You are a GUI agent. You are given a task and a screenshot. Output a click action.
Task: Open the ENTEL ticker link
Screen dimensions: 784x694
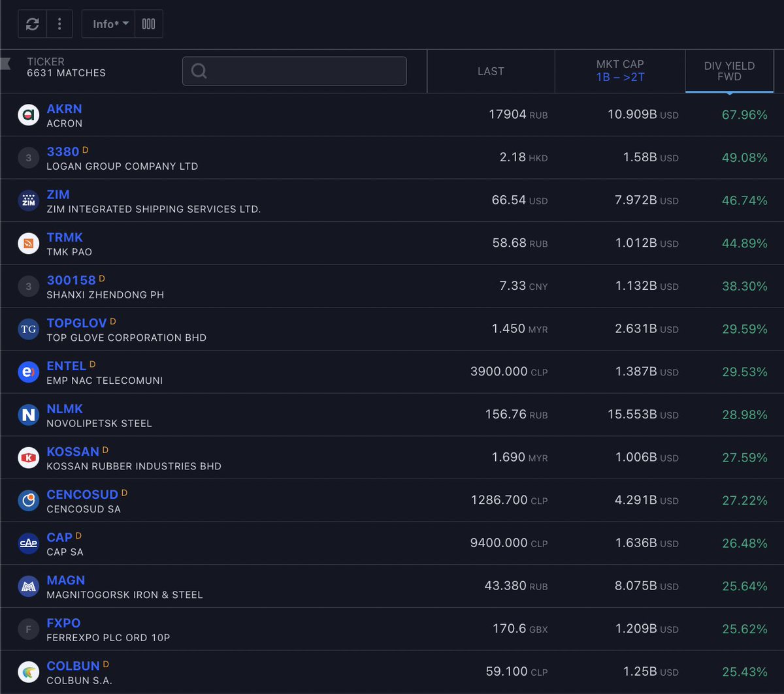pos(67,366)
